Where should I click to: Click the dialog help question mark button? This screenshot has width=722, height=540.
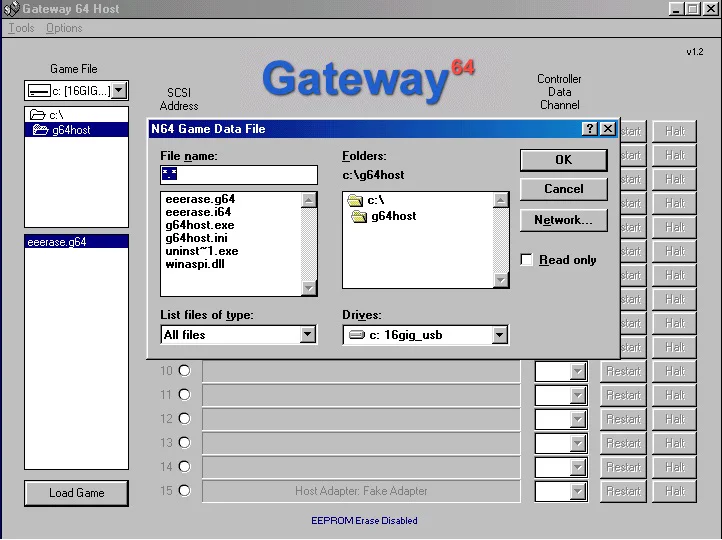[589, 129]
